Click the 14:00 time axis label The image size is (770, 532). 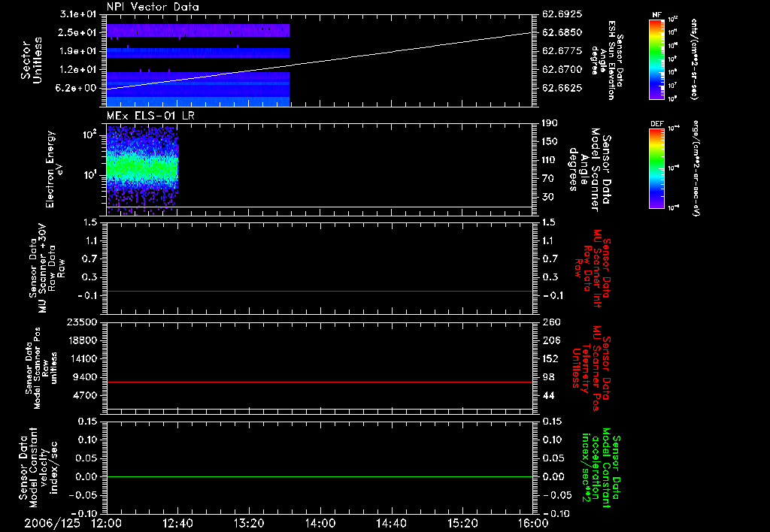pos(320,523)
